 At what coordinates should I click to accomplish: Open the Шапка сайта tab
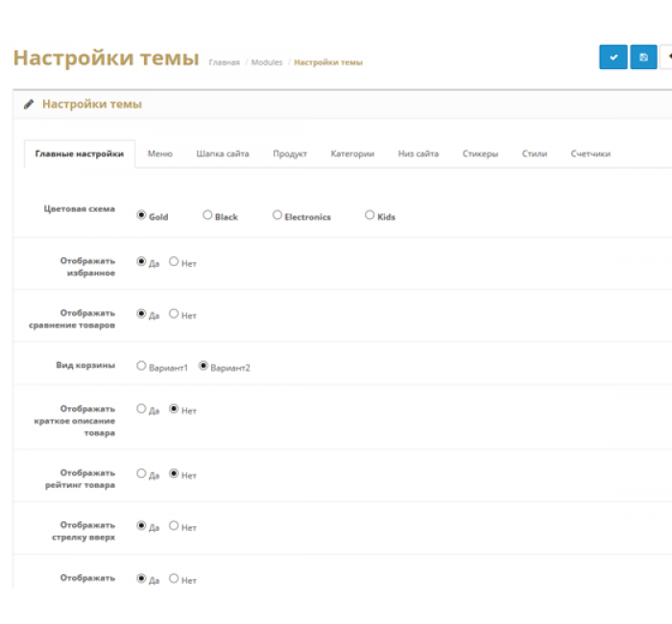[x=223, y=154]
